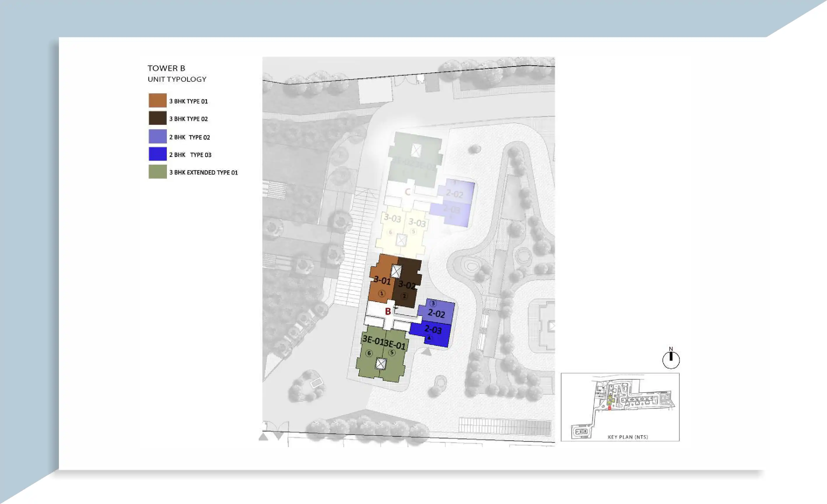
Task: Click the crossed shaft box in 3E-01 block
Action: [x=381, y=363]
